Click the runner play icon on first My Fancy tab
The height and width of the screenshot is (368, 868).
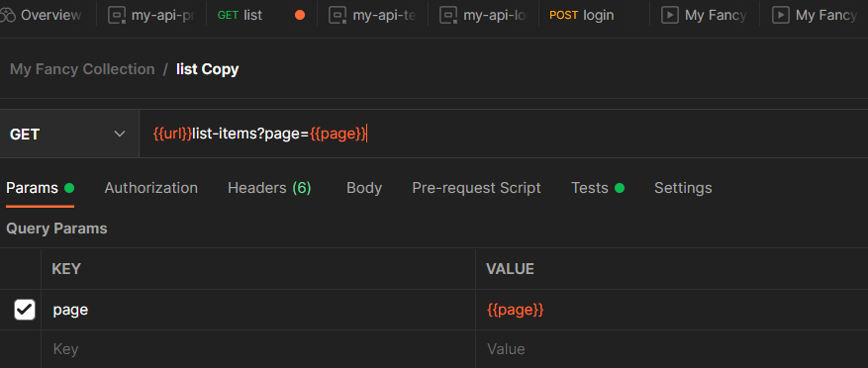[670, 16]
